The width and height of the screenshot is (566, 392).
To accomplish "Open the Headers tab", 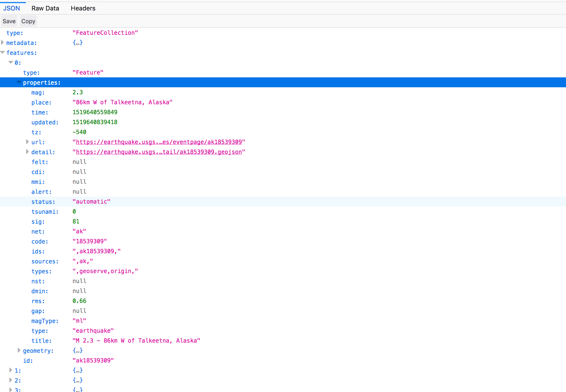I will click(83, 8).
